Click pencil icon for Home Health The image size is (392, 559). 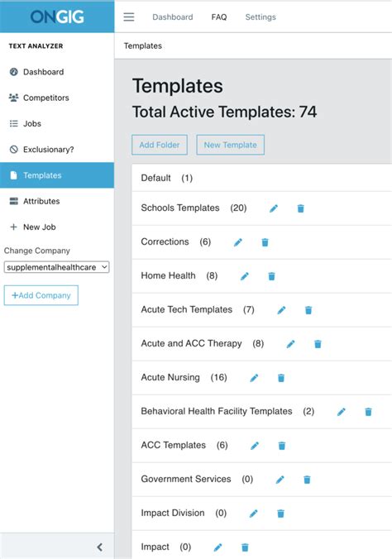click(245, 276)
